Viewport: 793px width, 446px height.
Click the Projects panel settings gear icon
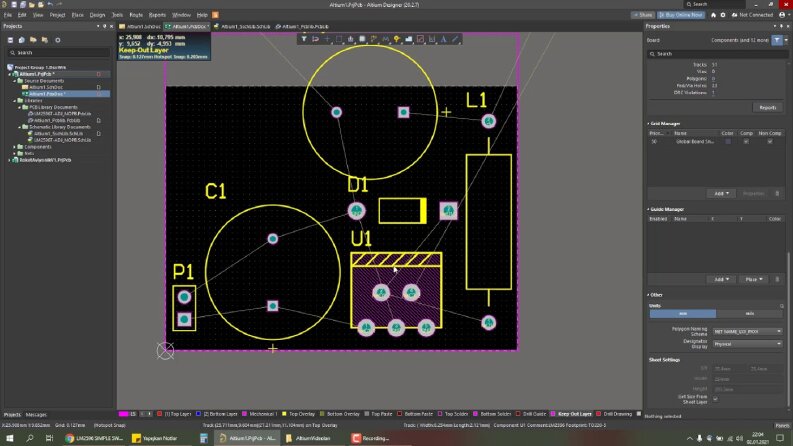coord(58,40)
